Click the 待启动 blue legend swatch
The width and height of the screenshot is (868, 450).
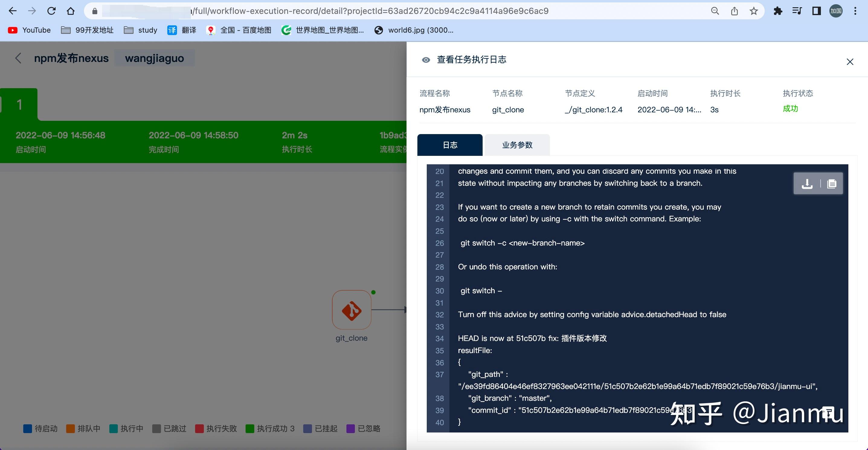[27, 429]
